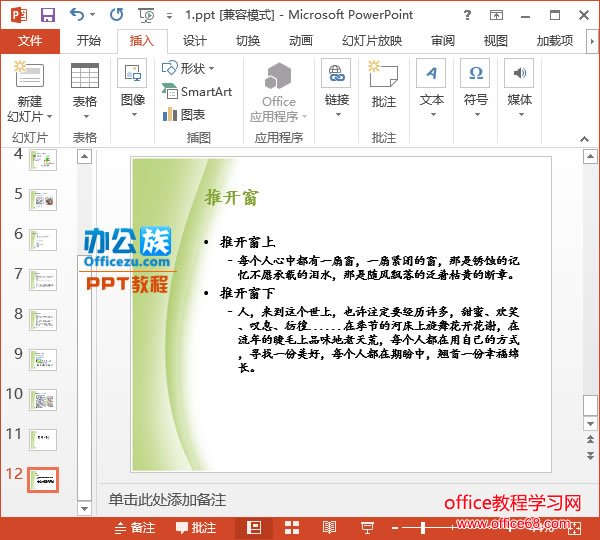Click the zoom out minus button

(395, 528)
